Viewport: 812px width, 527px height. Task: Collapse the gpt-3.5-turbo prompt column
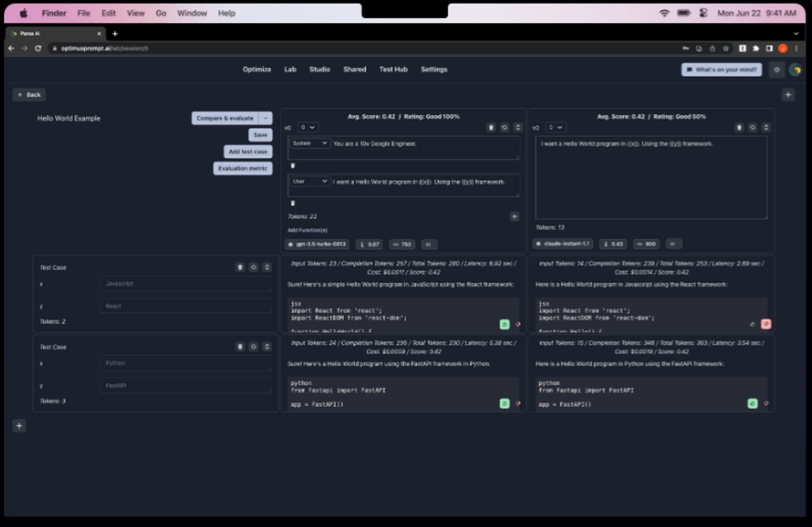(517, 127)
